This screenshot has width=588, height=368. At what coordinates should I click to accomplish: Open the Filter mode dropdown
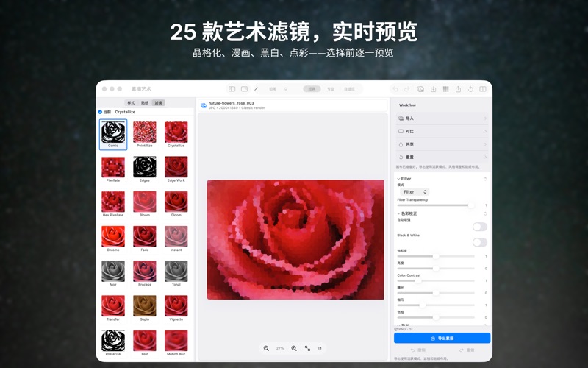pos(415,192)
